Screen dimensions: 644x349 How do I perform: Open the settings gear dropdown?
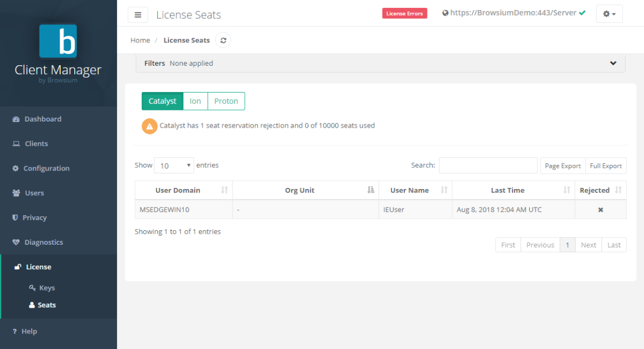click(x=609, y=14)
